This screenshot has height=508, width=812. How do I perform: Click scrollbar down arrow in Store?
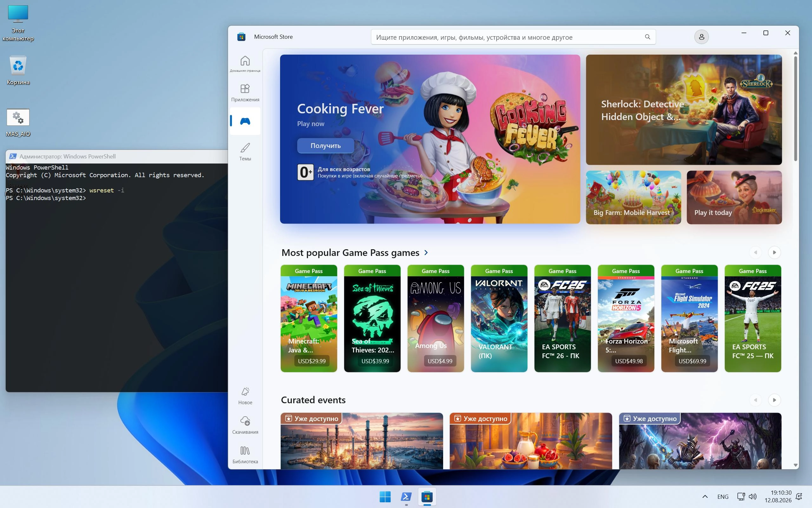click(795, 465)
